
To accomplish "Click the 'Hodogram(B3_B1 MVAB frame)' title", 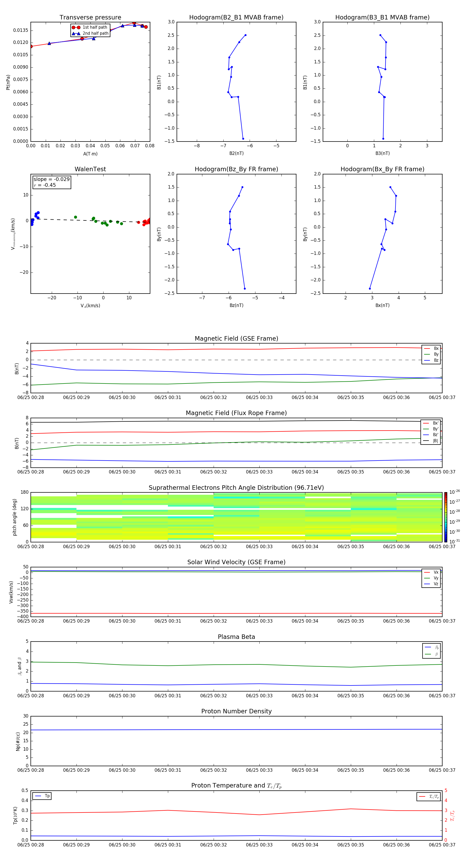I will 382,18.
